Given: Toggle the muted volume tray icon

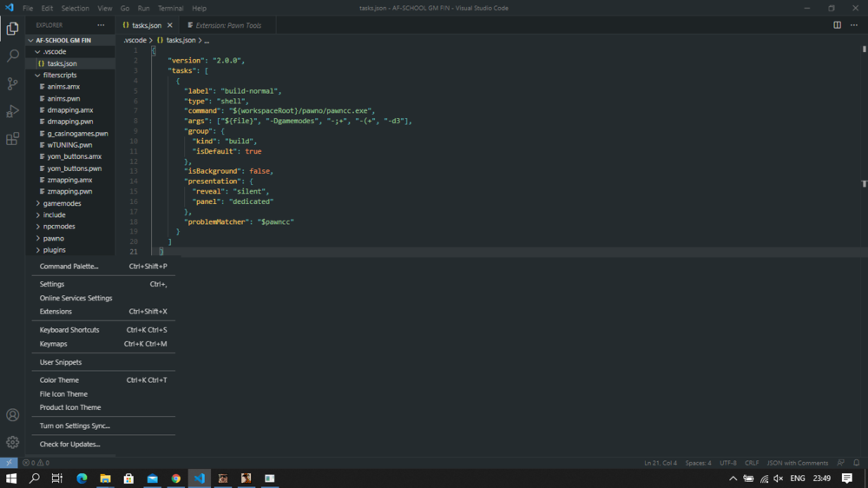Looking at the screenshot, I should tap(779, 478).
